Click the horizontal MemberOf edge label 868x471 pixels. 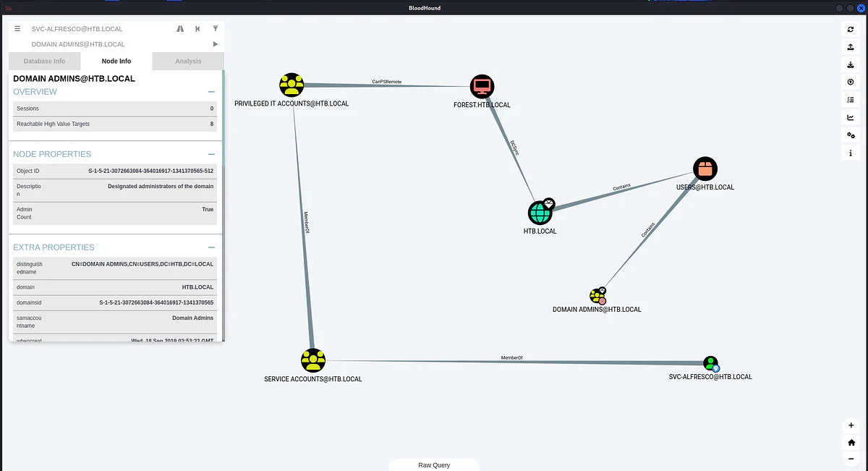click(x=511, y=357)
